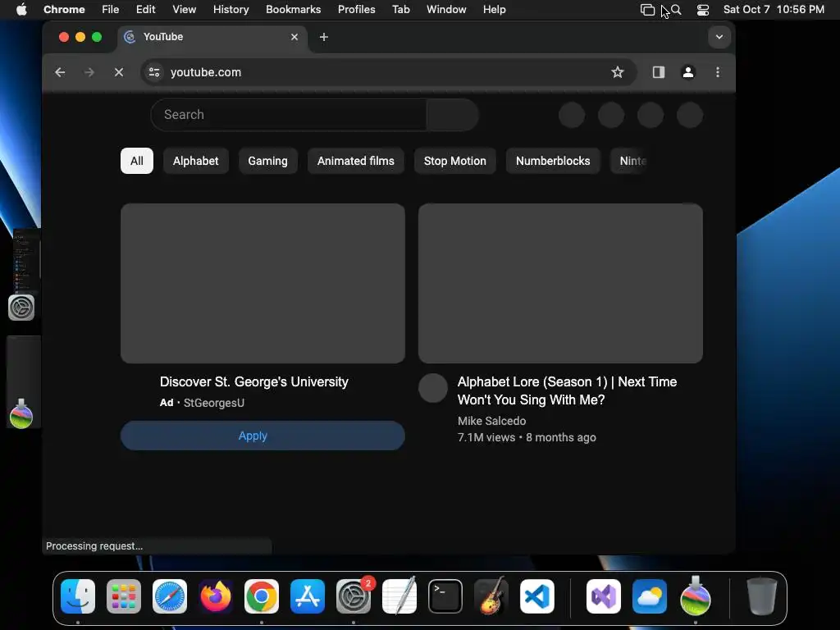The height and width of the screenshot is (630, 840).
Task: Open Visual Studio (purple) from the Dock
Action: (604, 596)
